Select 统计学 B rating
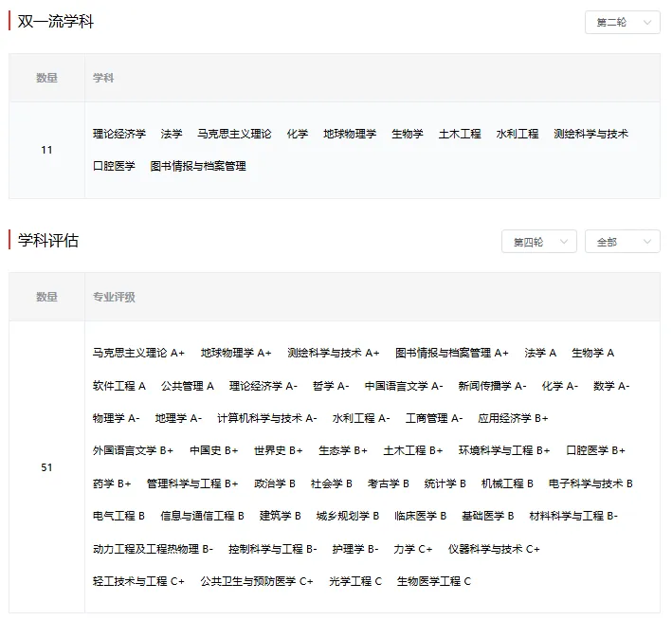The height and width of the screenshot is (620, 672). point(445,483)
